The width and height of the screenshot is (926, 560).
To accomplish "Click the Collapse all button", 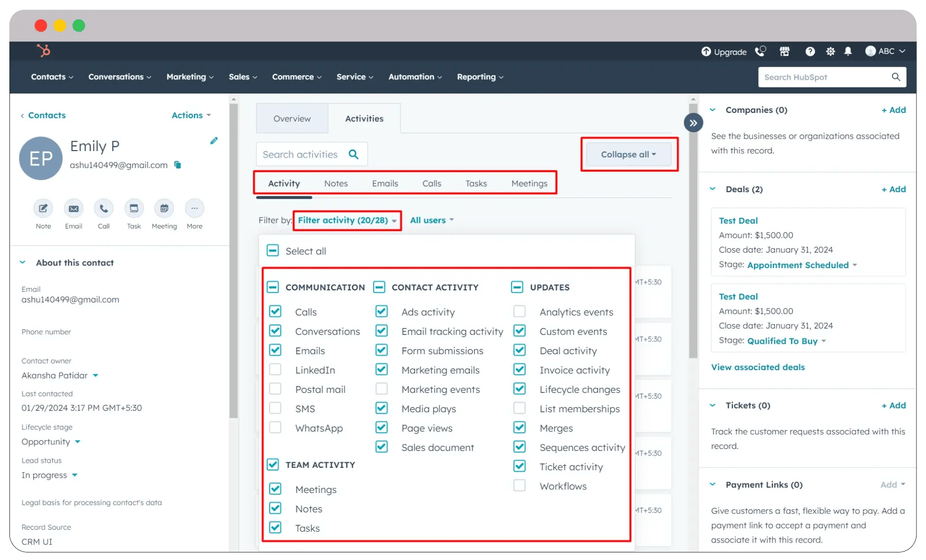I will coord(628,154).
